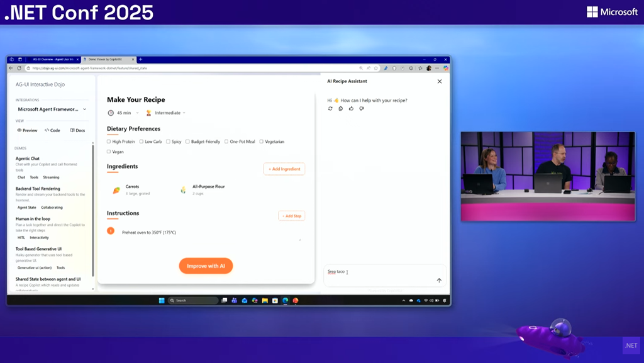Send the chat message with arrow

point(439,281)
